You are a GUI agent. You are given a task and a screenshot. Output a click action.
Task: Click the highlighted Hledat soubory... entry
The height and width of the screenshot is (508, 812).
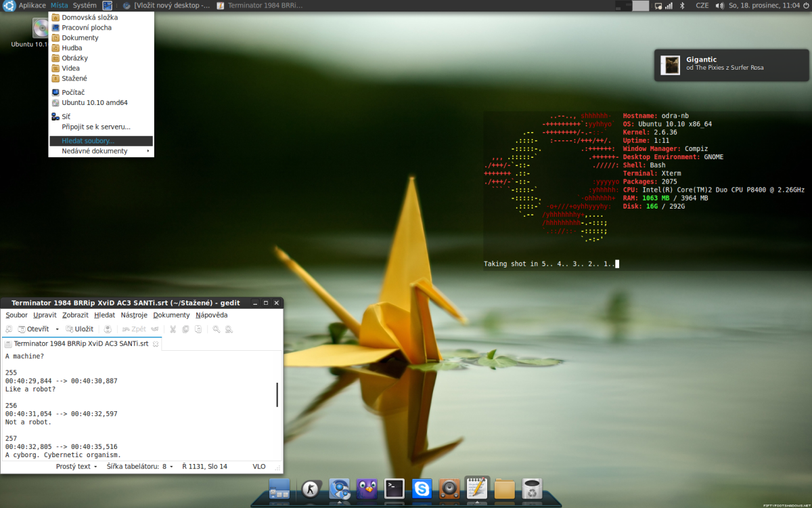pyautogui.click(x=101, y=141)
